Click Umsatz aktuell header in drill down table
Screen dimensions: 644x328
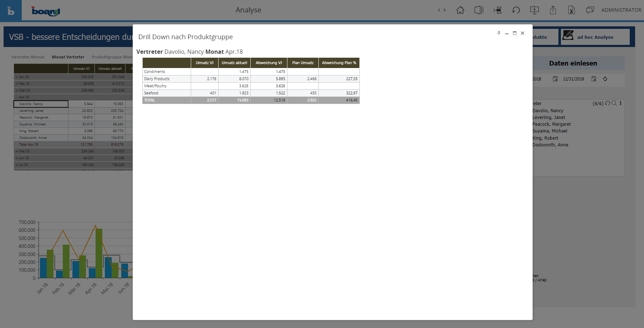tap(234, 63)
